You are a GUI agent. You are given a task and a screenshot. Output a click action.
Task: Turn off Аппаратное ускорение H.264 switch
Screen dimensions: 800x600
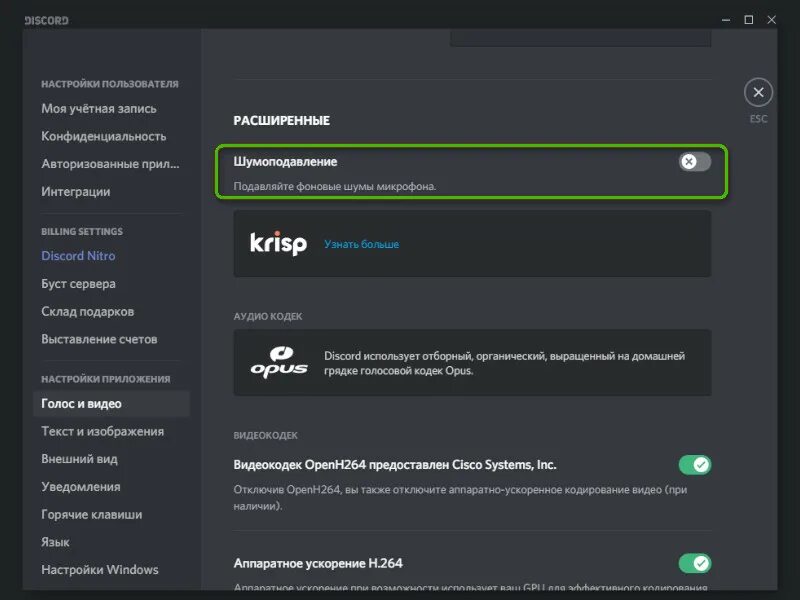click(x=695, y=563)
